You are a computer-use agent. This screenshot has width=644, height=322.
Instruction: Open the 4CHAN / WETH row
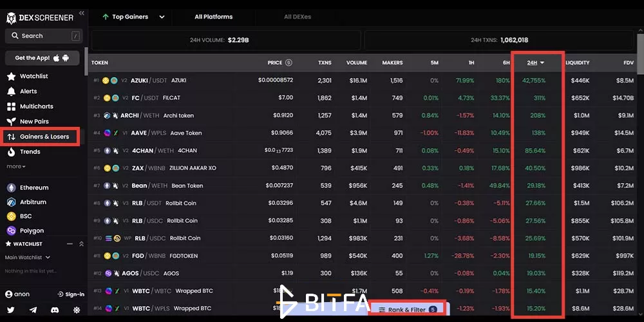(363, 151)
